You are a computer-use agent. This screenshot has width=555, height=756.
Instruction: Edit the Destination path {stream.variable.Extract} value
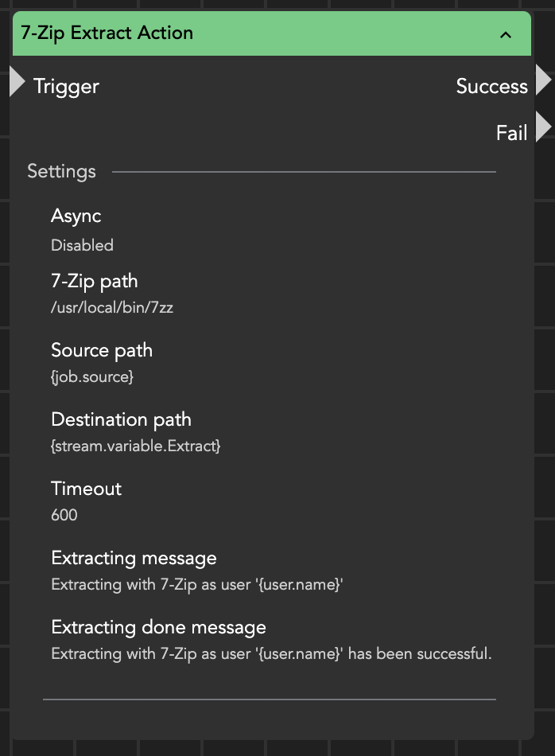pyautogui.click(x=135, y=446)
